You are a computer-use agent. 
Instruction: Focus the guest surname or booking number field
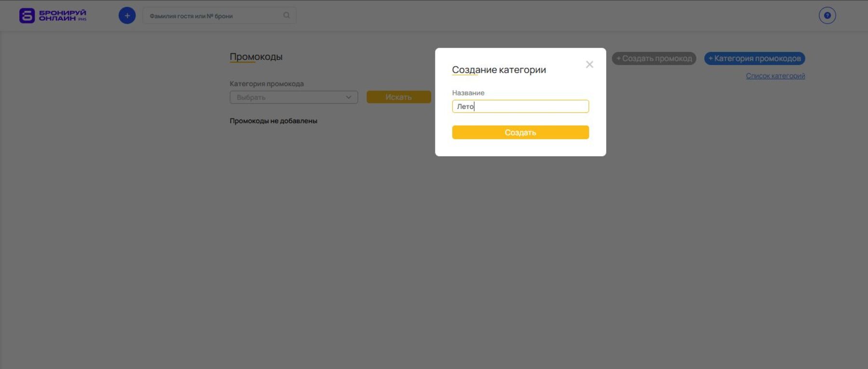215,16
